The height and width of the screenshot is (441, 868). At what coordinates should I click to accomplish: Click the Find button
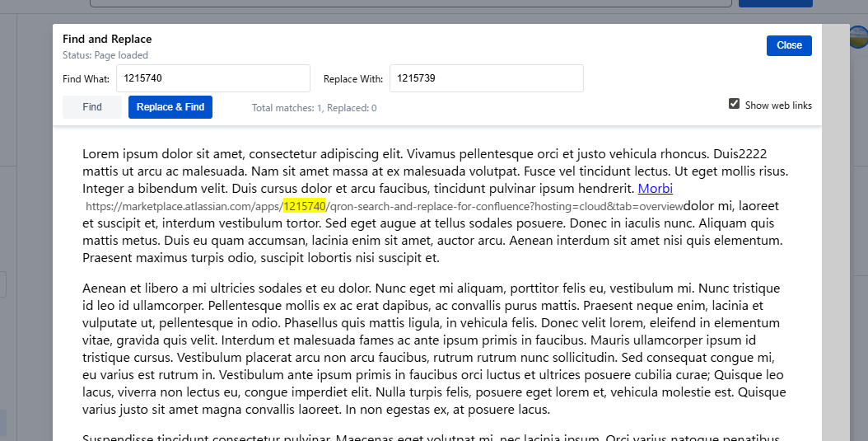92,107
